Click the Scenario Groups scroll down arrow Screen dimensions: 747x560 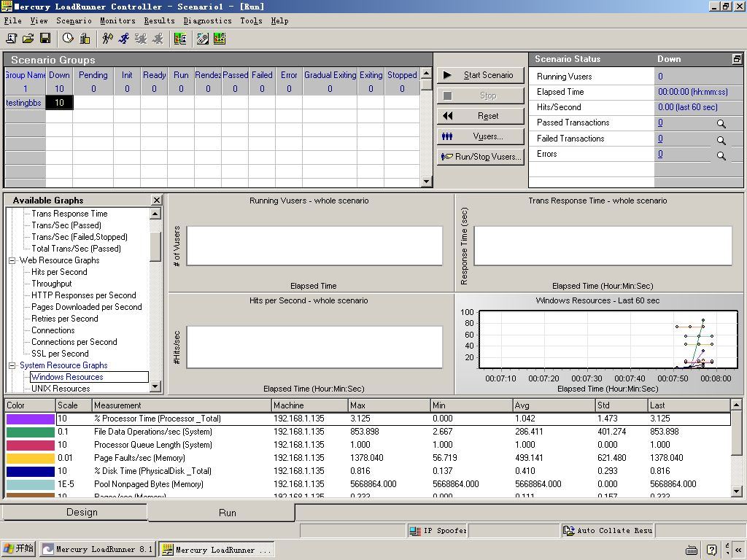tap(426, 181)
